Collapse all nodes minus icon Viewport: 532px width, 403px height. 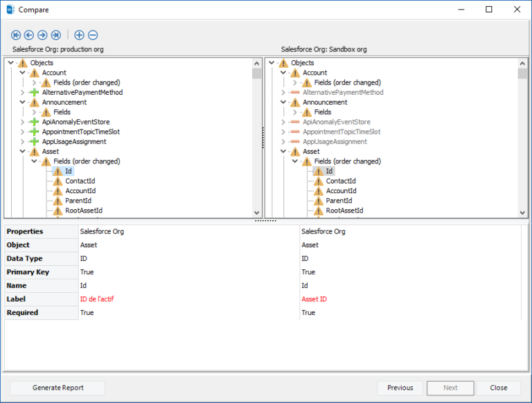tap(93, 35)
